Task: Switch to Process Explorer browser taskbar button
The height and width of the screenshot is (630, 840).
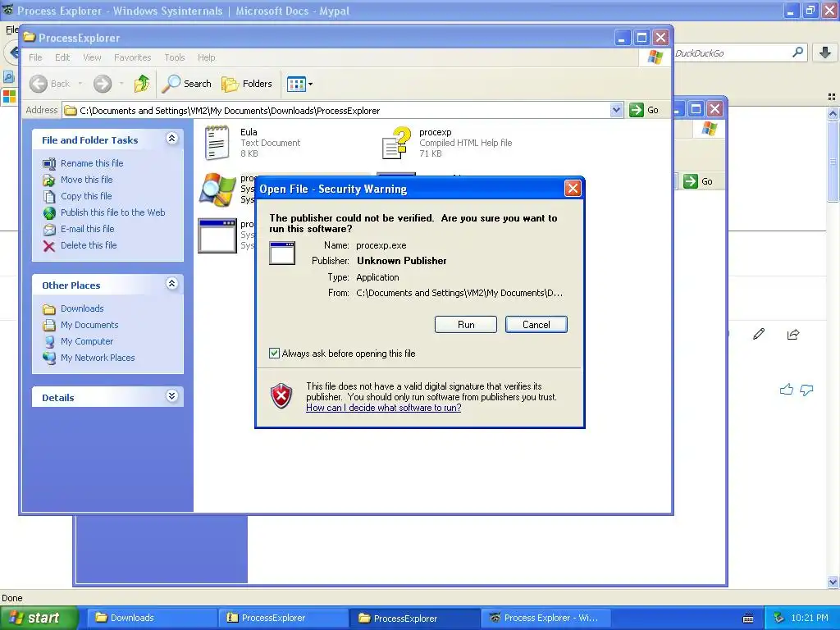Action: point(546,618)
